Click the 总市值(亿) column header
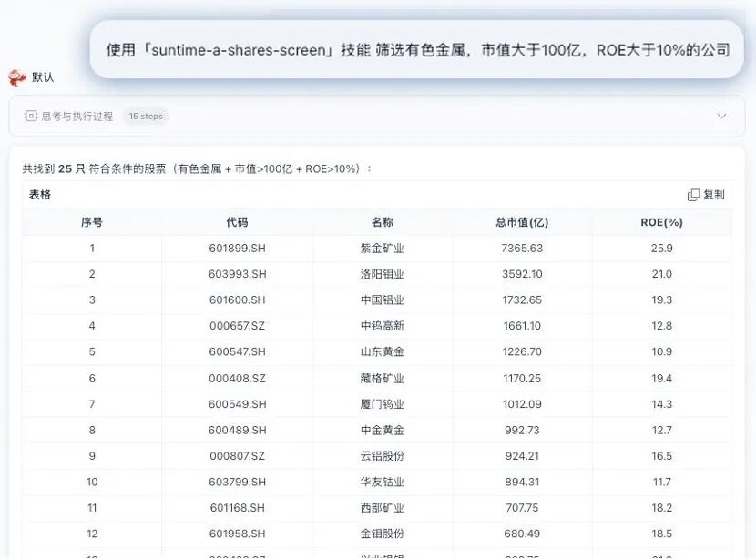The width and height of the screenshot is (756, 559). 522,222
